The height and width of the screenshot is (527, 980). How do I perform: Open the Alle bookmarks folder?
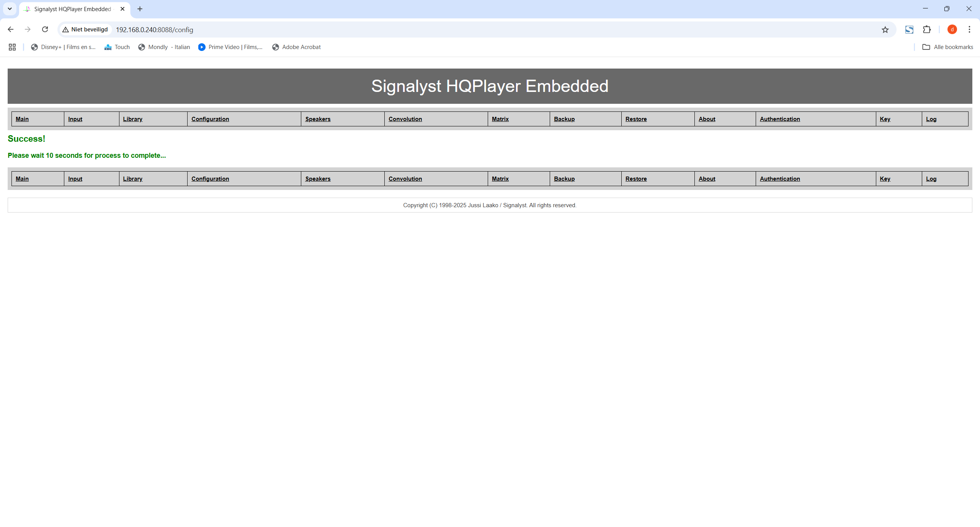948,47
